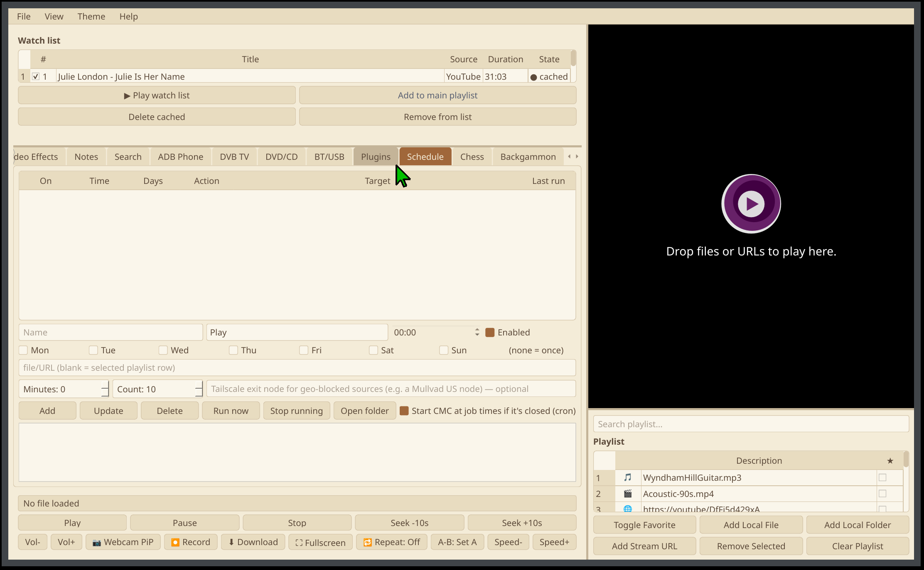
Task: Open the File menu
Action: point(24,17)
